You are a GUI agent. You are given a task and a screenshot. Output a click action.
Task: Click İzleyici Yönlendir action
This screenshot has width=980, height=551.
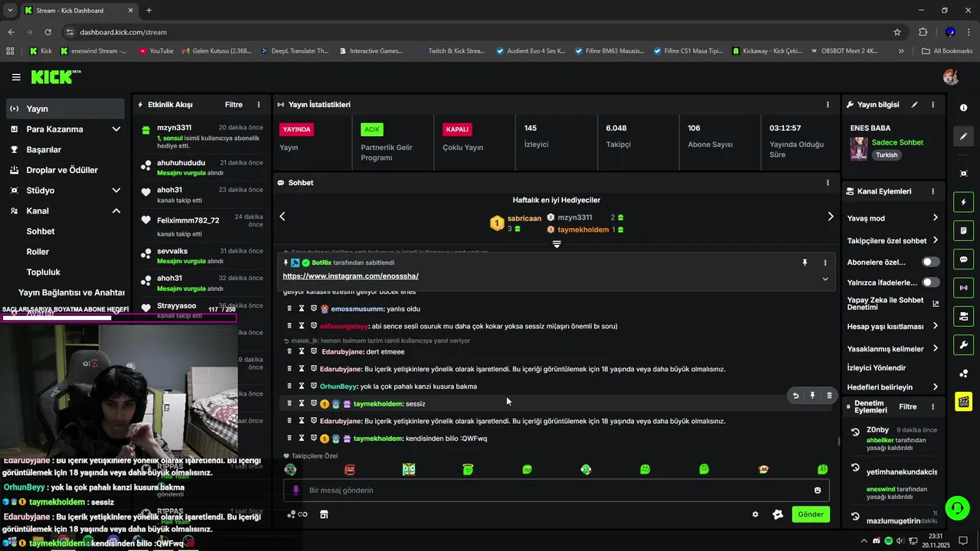[x=877, y=368]
